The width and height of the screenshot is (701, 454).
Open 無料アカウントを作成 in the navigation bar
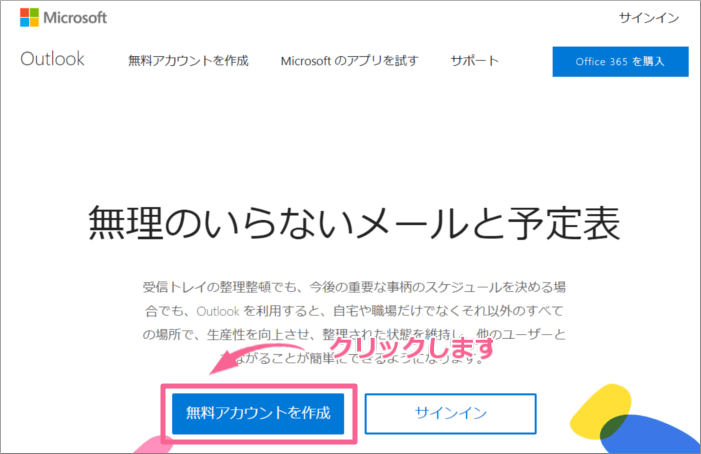tap(188, 60)
